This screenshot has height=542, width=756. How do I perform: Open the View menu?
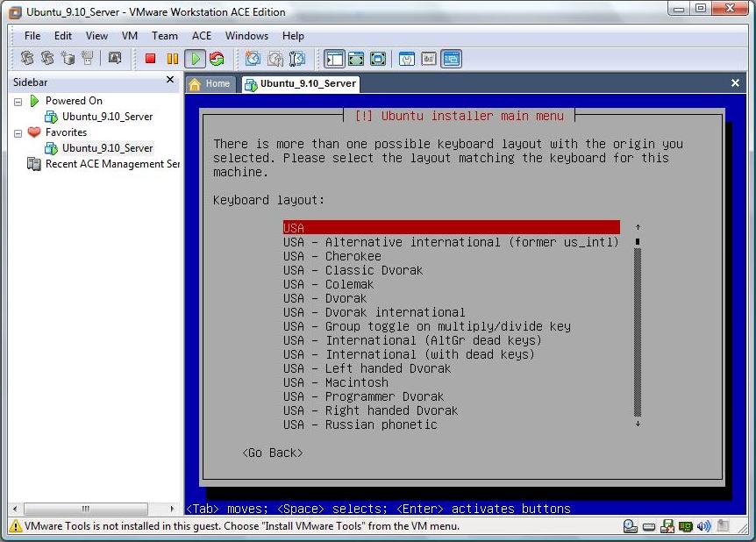tap(96, 36)
